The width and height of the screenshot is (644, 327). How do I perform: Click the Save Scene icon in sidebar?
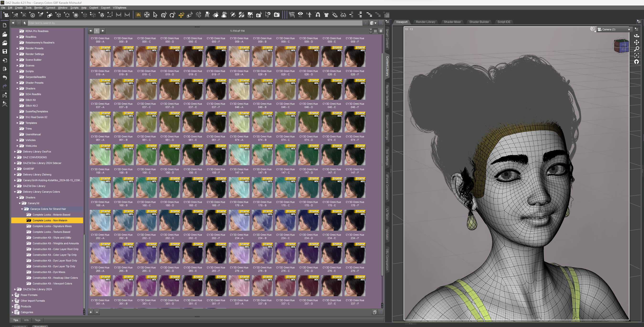(x=5, y=52)
